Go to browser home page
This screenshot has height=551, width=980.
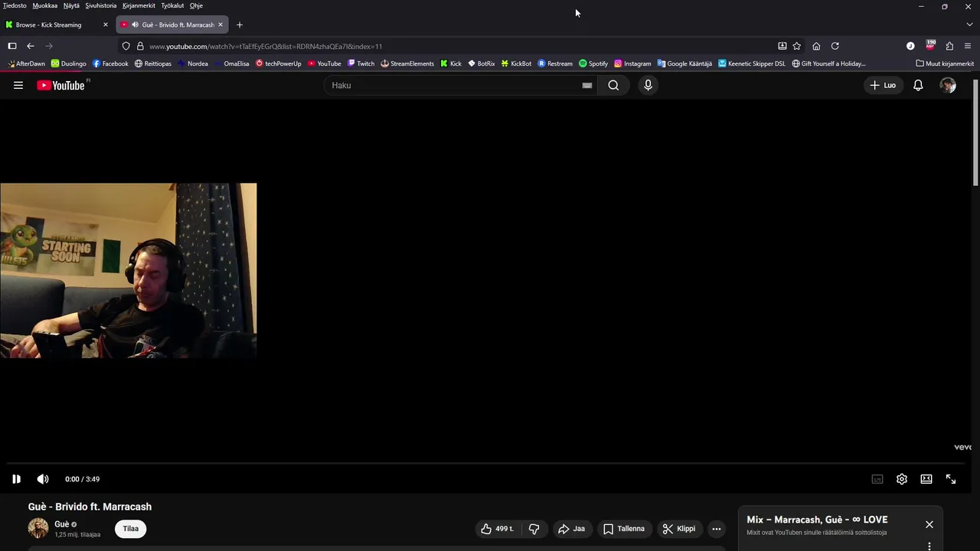[x=816, y=46]
